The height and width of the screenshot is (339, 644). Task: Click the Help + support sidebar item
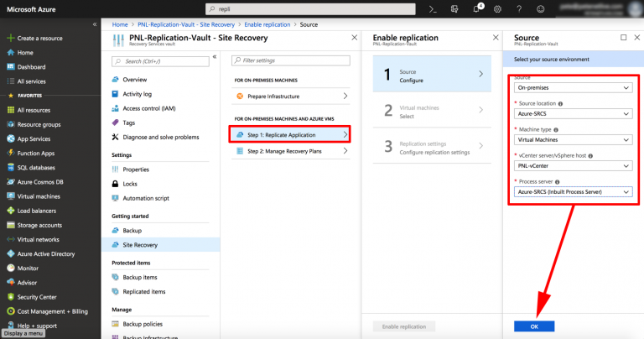coord(37,326)
